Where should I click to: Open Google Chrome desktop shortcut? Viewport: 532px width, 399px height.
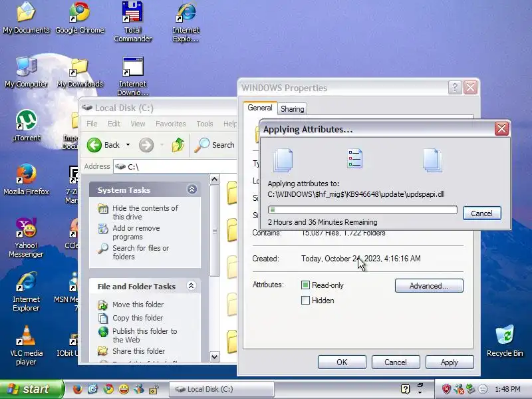pos(80,18)
